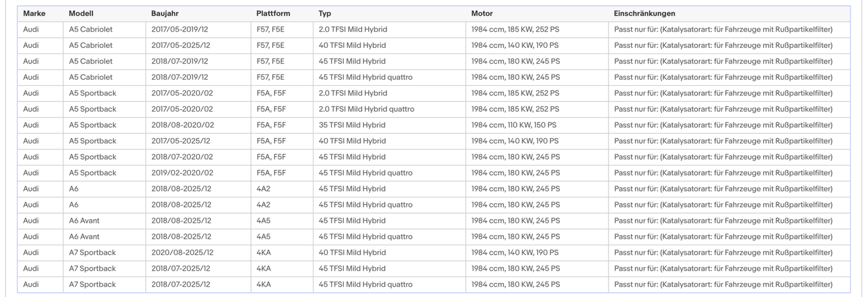Screen dimensions: 868x297
Task: Click the first A6 Avant Modell cell
Action: point(84,221)
